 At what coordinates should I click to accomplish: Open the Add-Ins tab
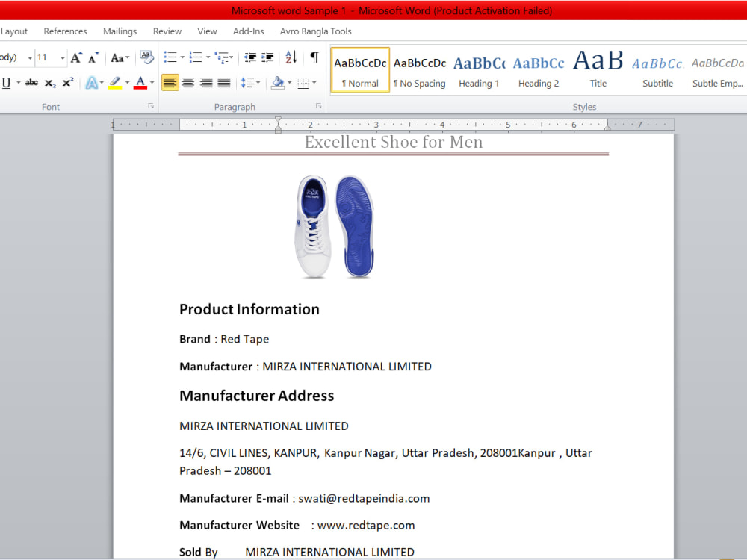click(248, 31)
